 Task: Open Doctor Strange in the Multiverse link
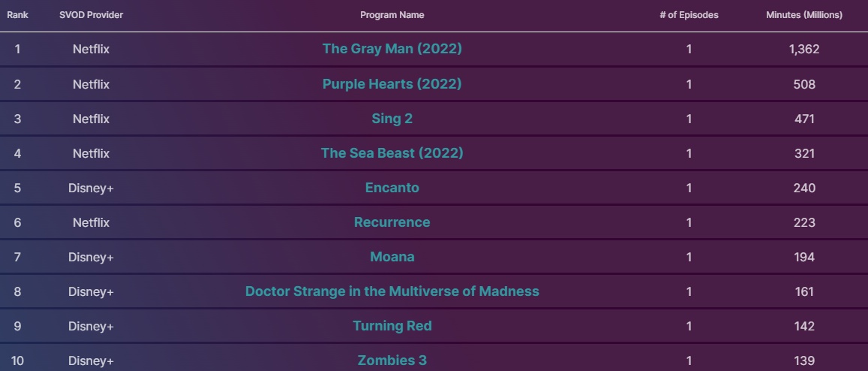point(392,291)
